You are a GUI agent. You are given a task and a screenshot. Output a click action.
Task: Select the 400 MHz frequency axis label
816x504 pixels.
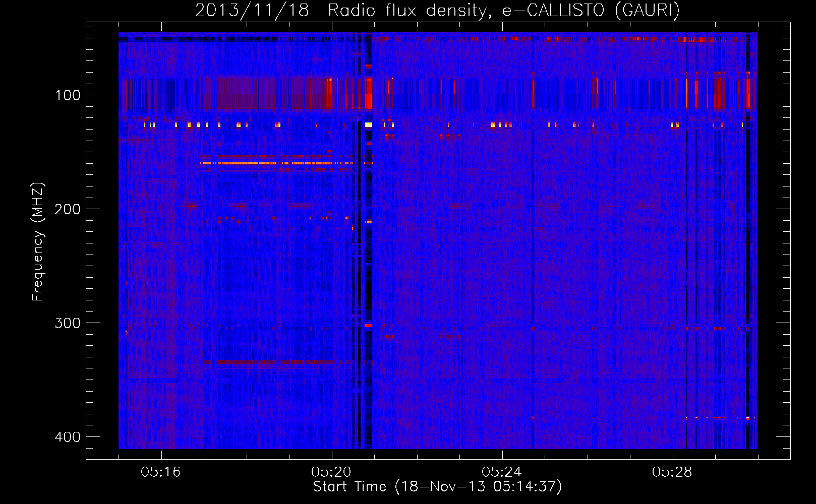[68, 437]
